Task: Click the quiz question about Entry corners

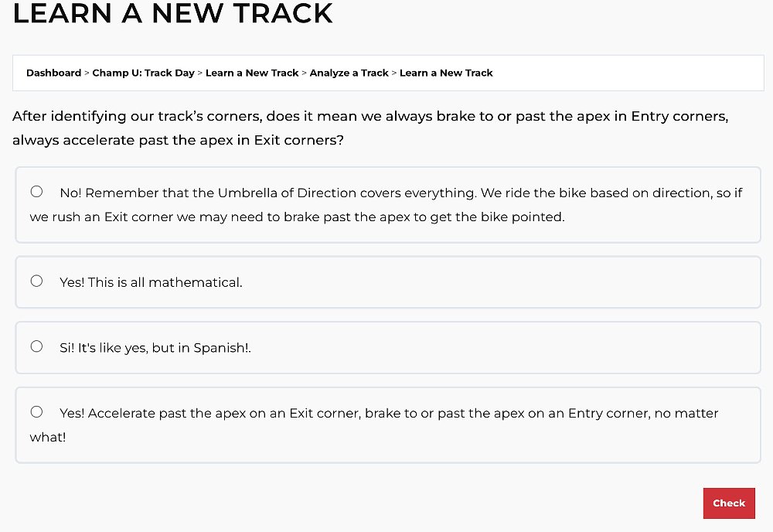Action: [x=370, y=128]
